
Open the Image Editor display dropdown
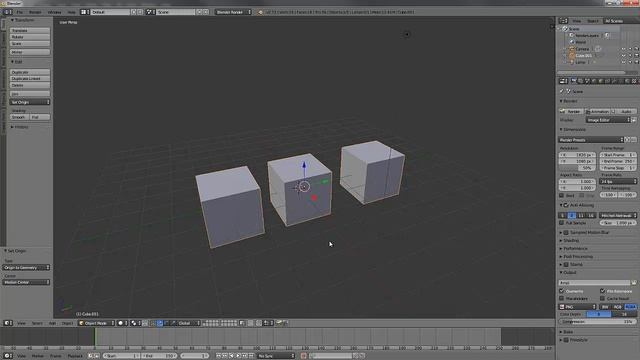click(x=608, y=120)
